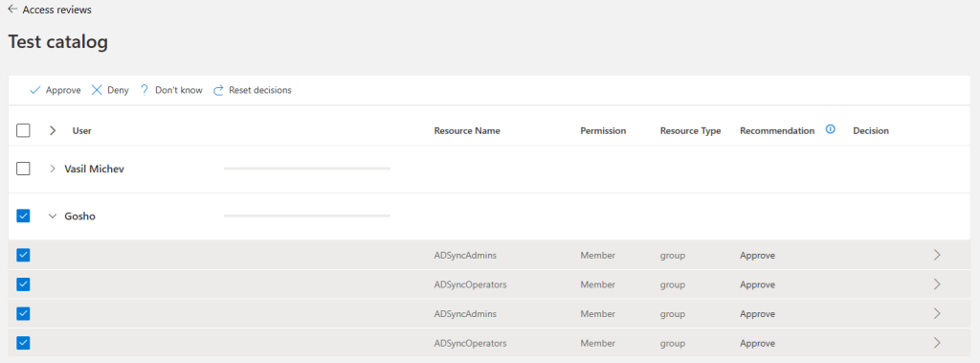The image size is (980, 363).
Task: Click the Gosho user name
Action: tap(80, 216)
